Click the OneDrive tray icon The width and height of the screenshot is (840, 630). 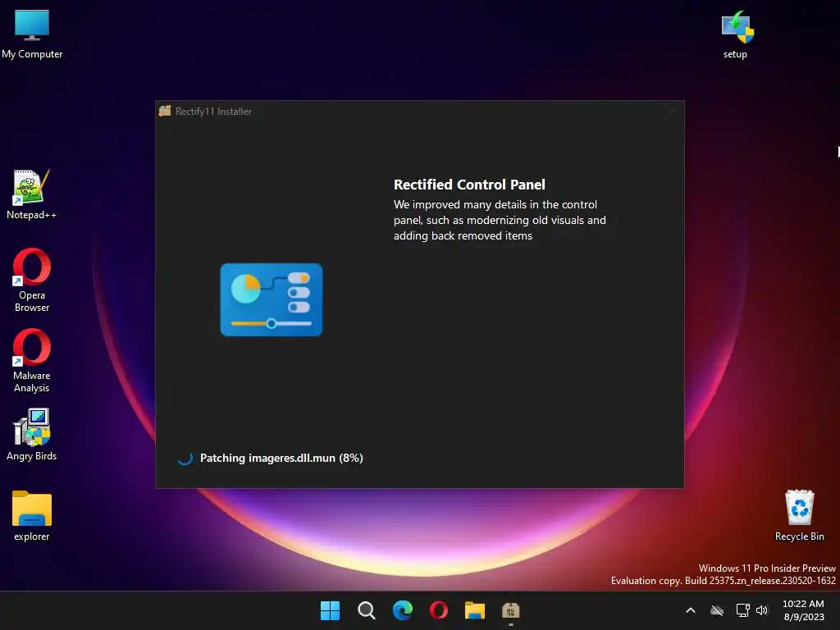click(717, 610)
